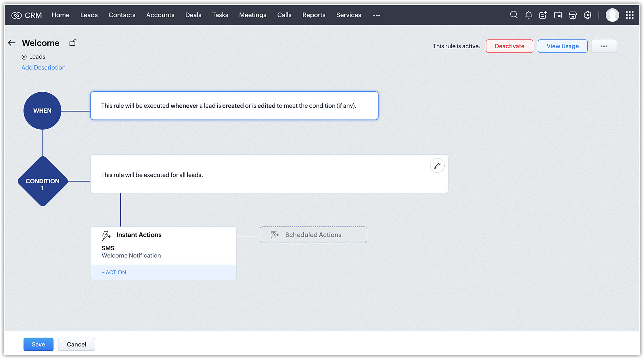The image size is (644, 359).
Task: Edit condition with the pencil icon
Action: [x=437, y=166]
